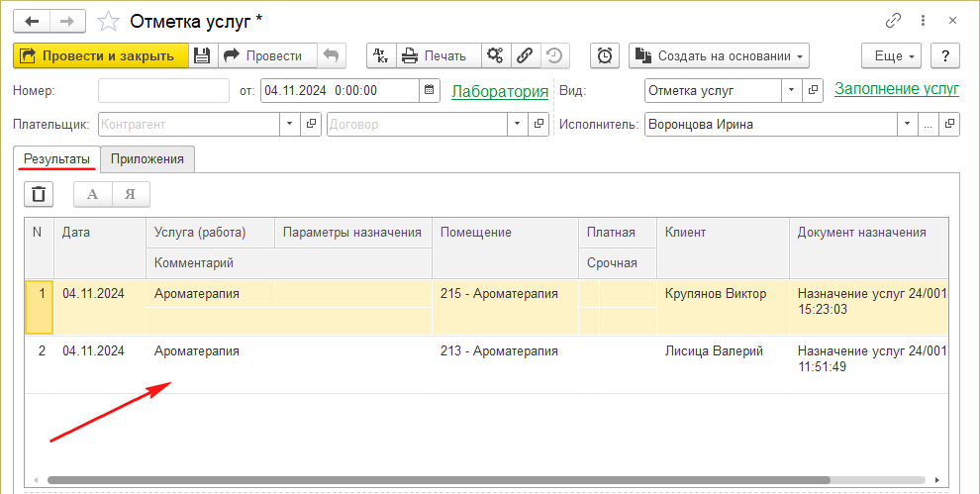Expand the Вид dropdown list

[791, 91]
